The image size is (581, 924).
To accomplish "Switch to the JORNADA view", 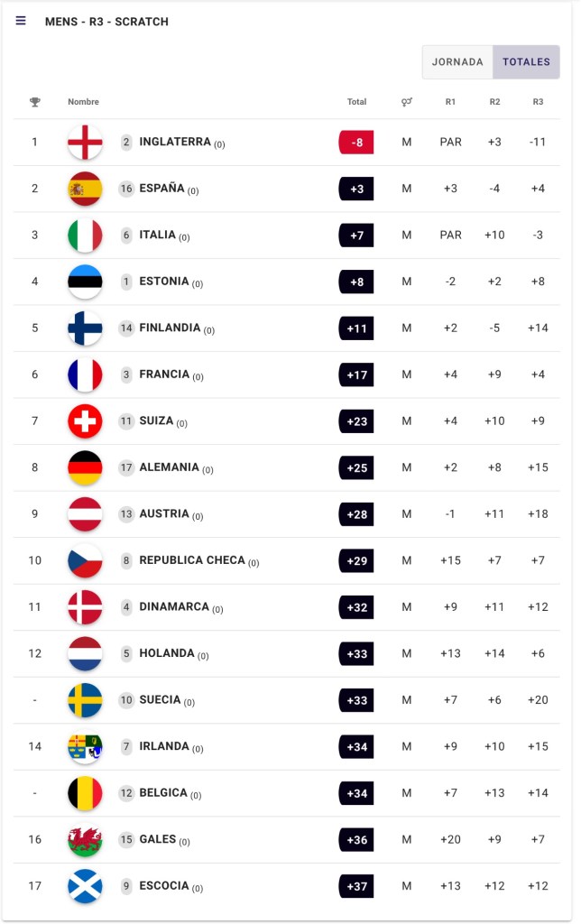I will (457, 62).
